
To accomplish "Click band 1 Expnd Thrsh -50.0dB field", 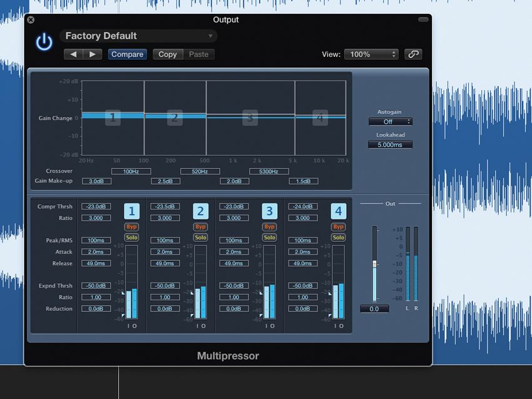I will 96,286.
